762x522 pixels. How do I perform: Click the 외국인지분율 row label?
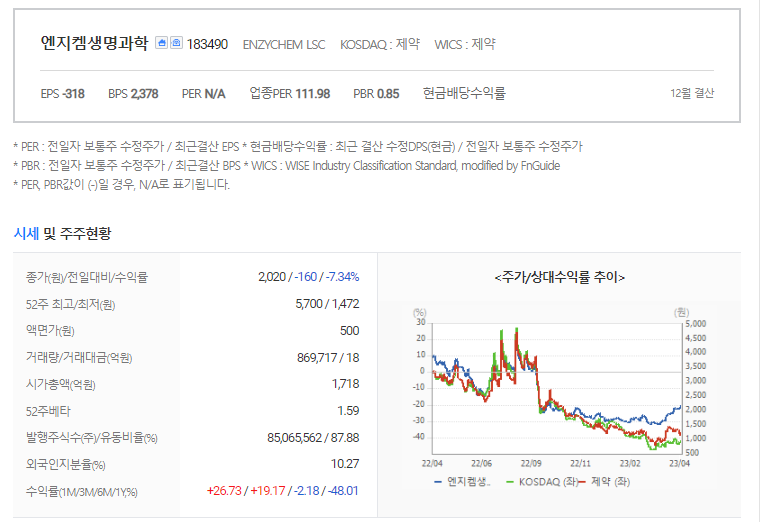pos(65,465)
